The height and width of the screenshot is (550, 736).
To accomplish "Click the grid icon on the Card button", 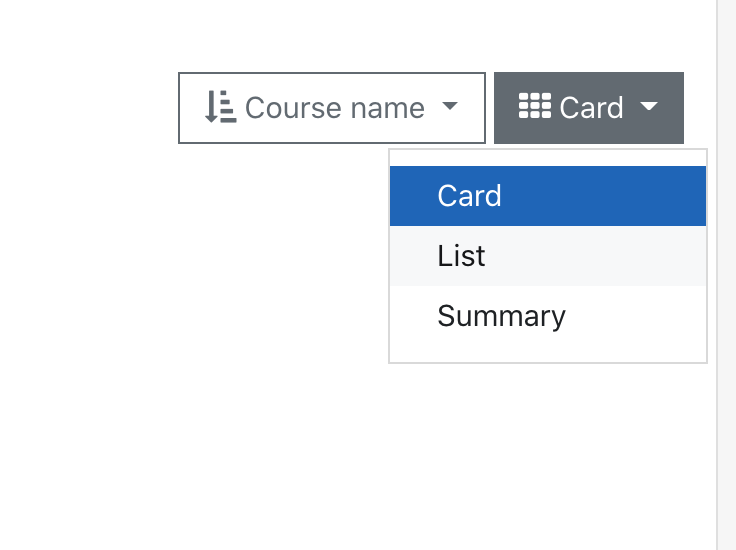I will pos(535,106).
